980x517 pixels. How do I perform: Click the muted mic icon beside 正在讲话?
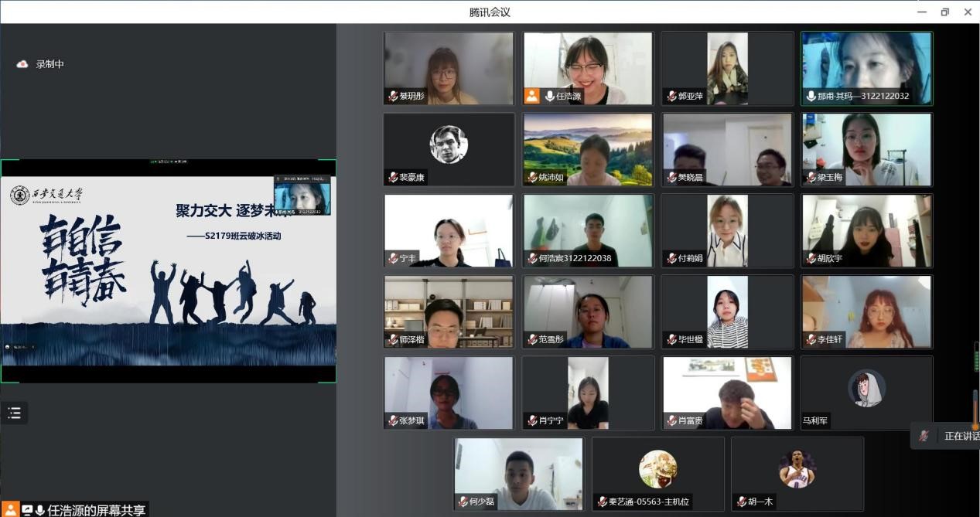(924, 437)
